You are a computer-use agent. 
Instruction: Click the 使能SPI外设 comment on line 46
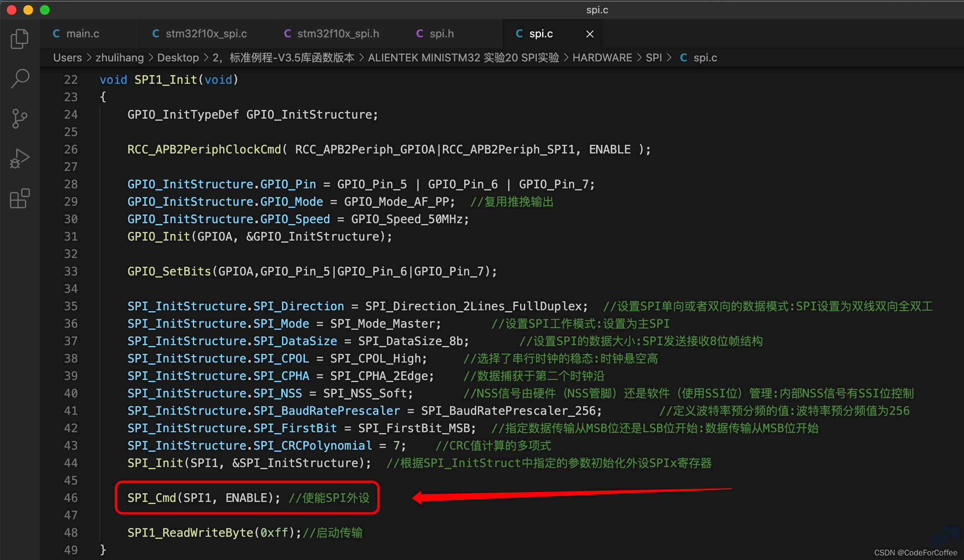point(329,498)
